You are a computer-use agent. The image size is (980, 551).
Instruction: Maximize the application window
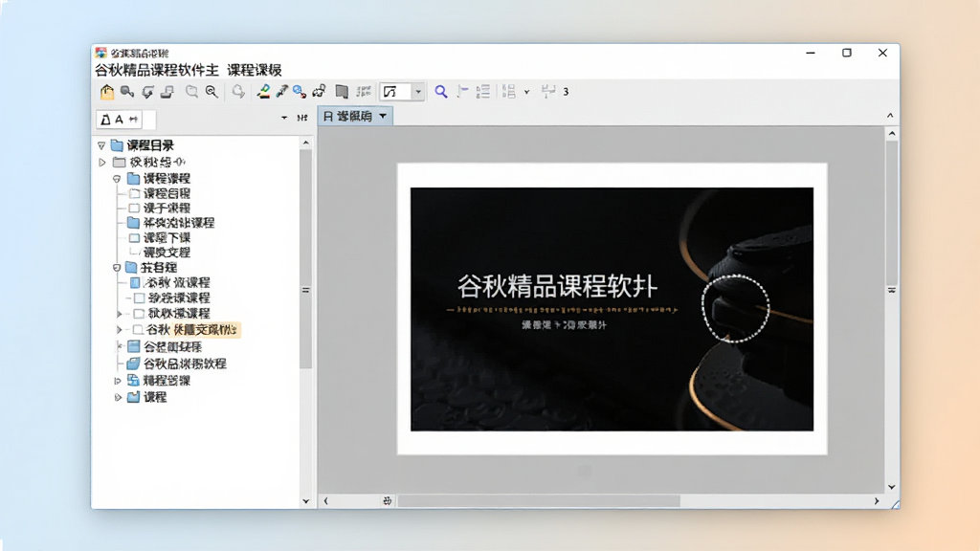click(847, 54)
